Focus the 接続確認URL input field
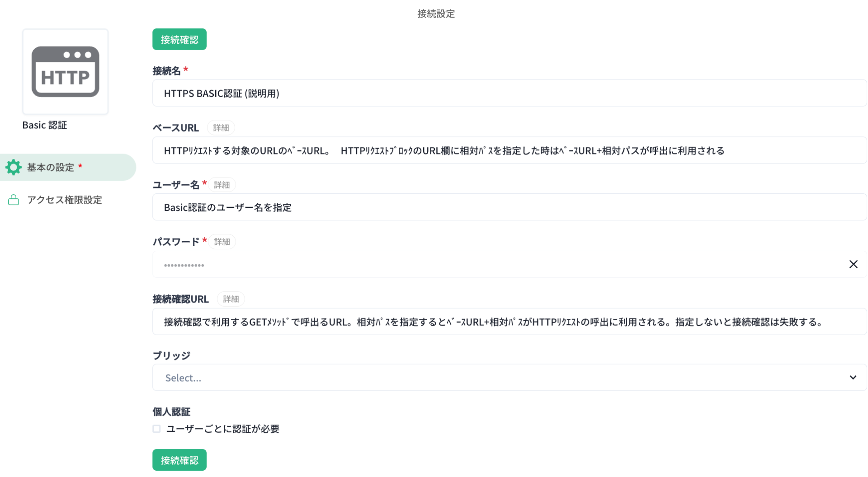The height and width of the screenshot is (477, 868). point(509,322)
